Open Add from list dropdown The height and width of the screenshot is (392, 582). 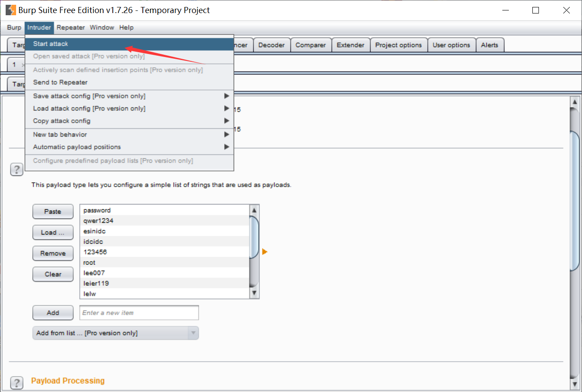[115, 333]
